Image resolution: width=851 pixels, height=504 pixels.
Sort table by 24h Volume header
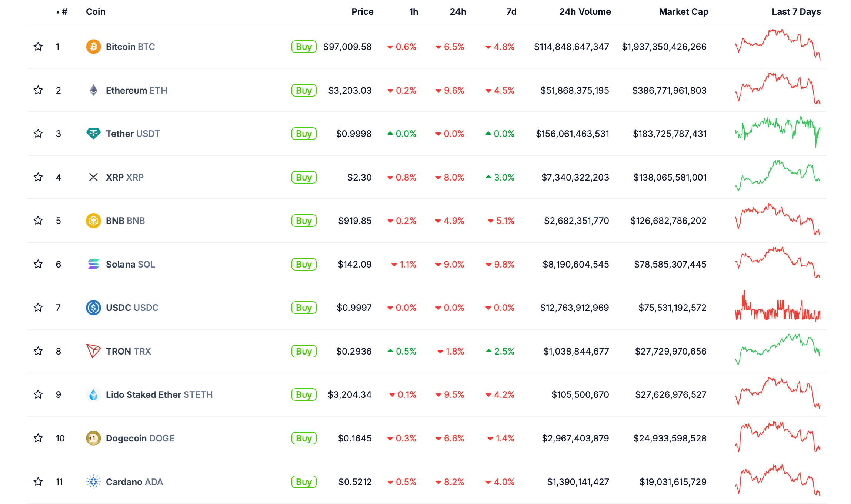pyautogui.click(x=585, y=12)
